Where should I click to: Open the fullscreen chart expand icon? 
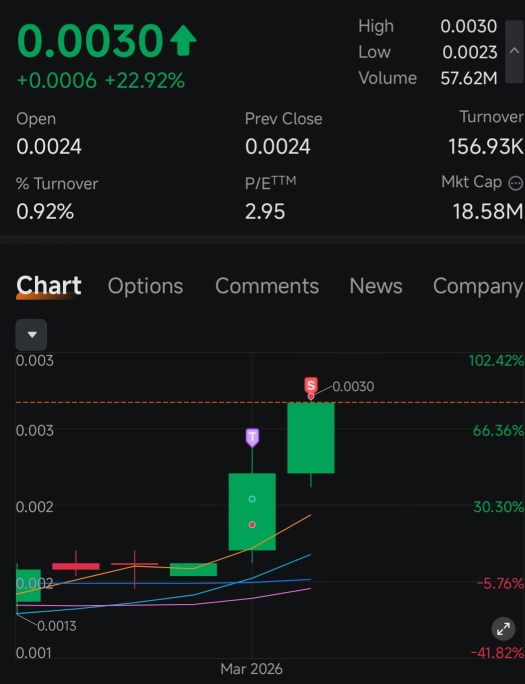click(503, 629)
